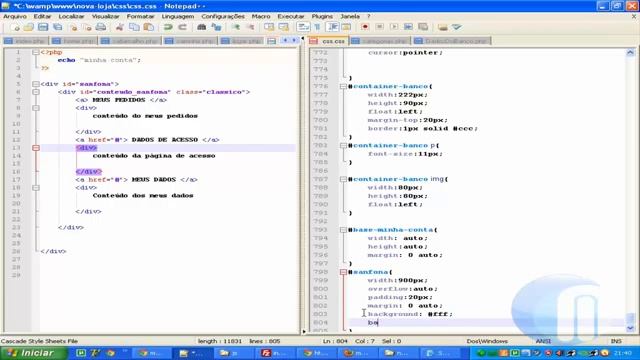Screen dimensions: 640x360
Task: Click the Redo arrow icon
Action: tap(182, 27)
